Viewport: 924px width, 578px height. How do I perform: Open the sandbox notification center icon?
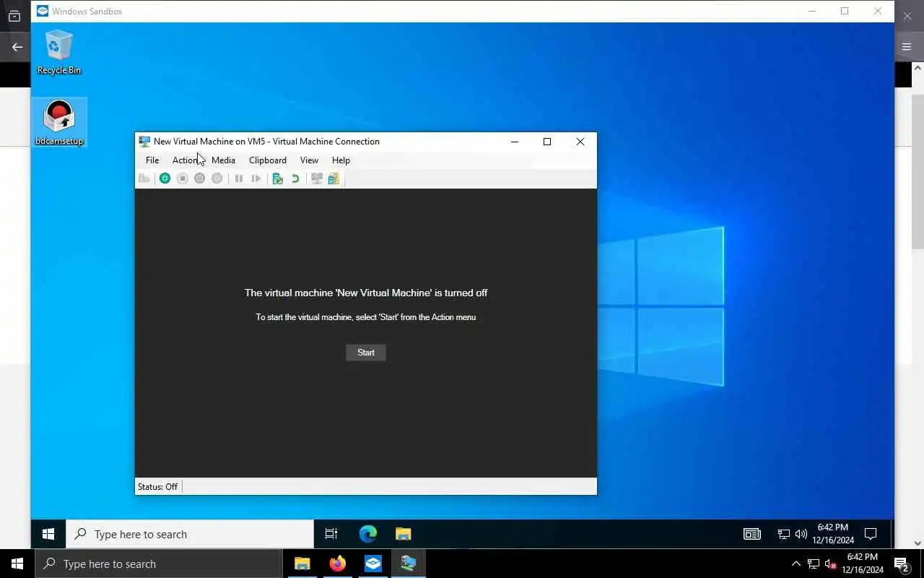tap(871, 534)
